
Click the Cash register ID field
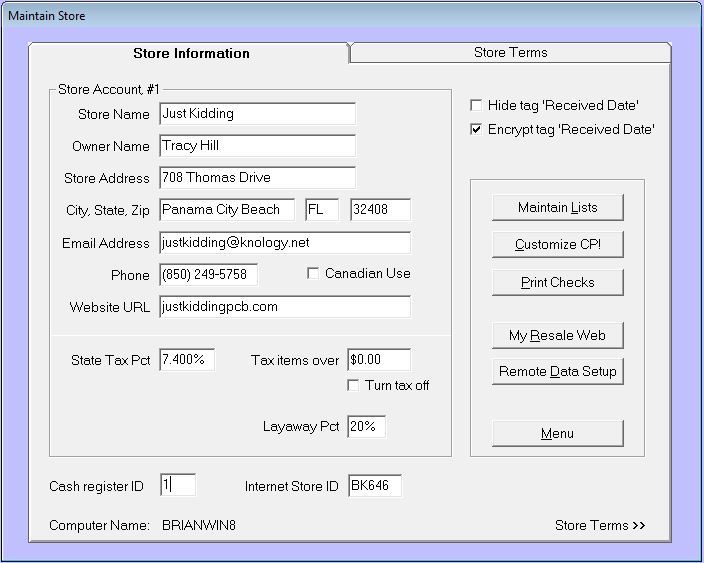tap(178, 485)
